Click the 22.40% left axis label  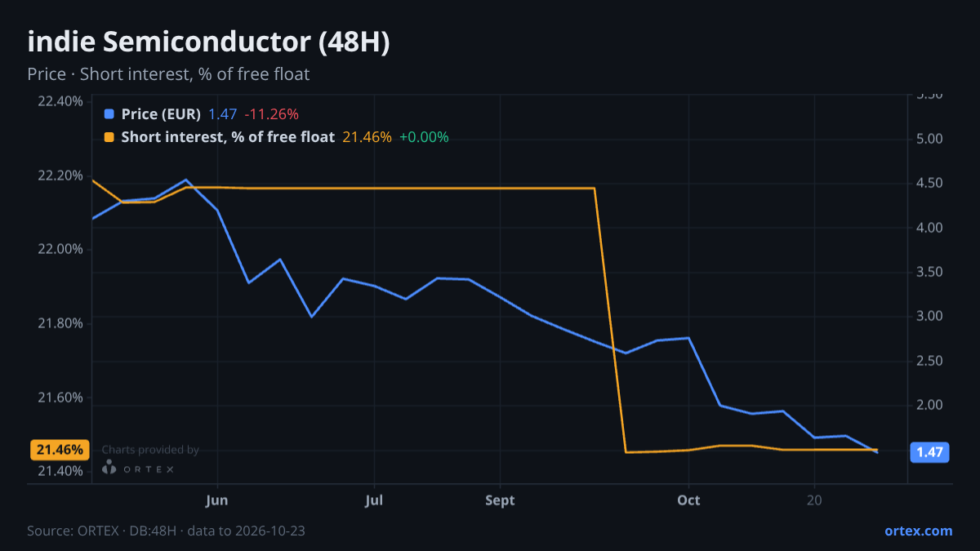[60, 101]
